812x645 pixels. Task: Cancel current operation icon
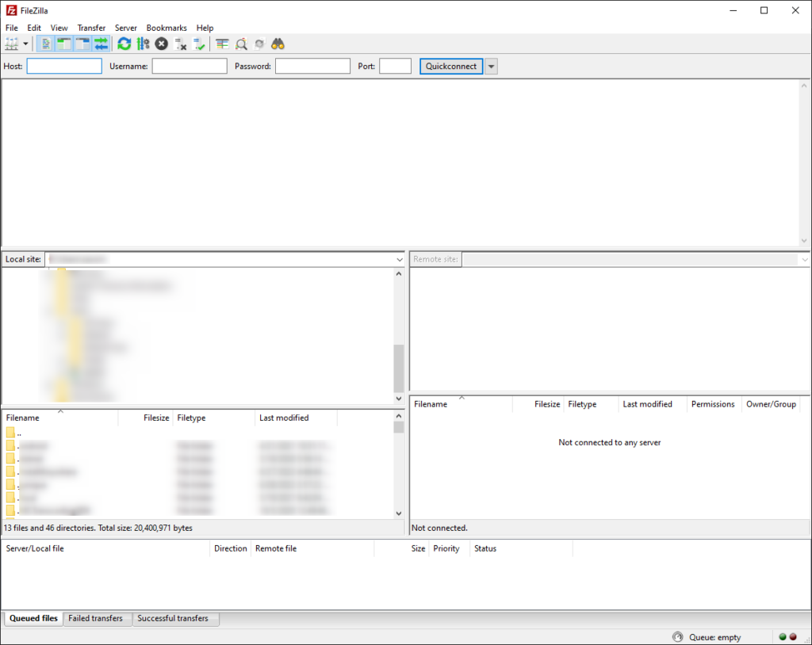162,44
